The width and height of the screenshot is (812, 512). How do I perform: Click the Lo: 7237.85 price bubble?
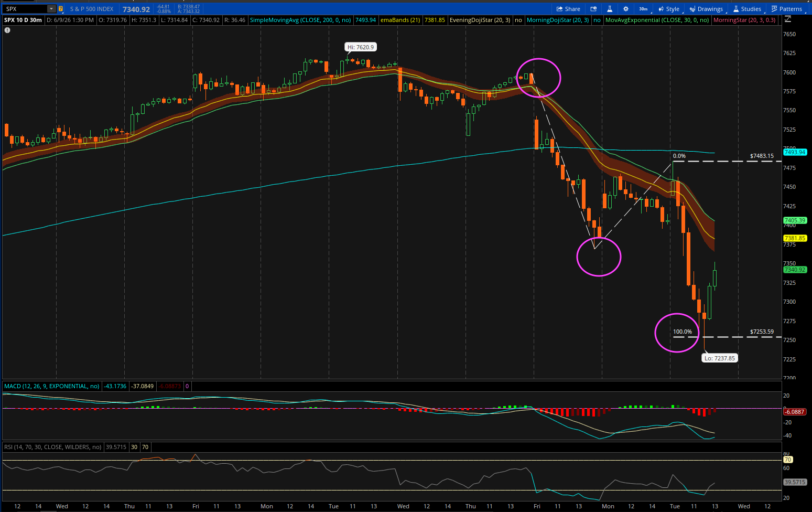(x=720, y=358)
